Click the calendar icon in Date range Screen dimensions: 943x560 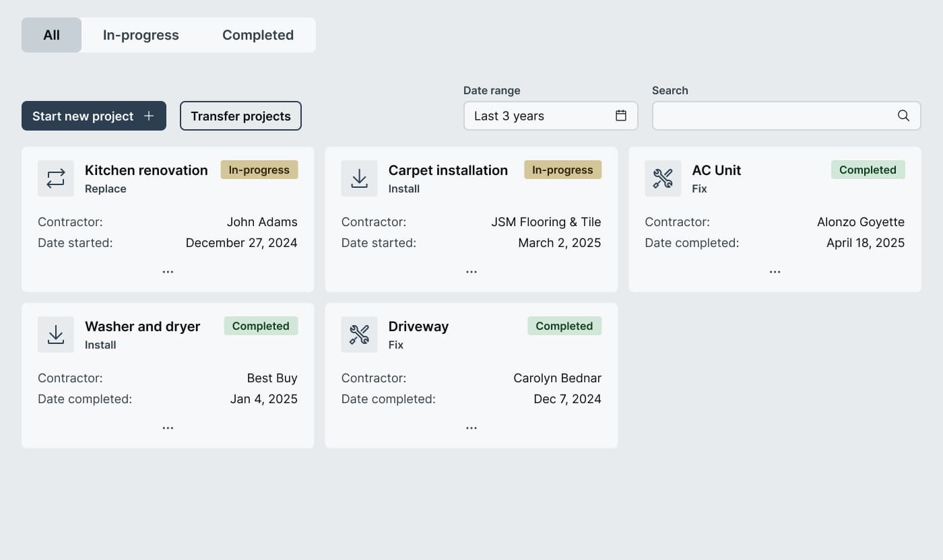point(621,116)
